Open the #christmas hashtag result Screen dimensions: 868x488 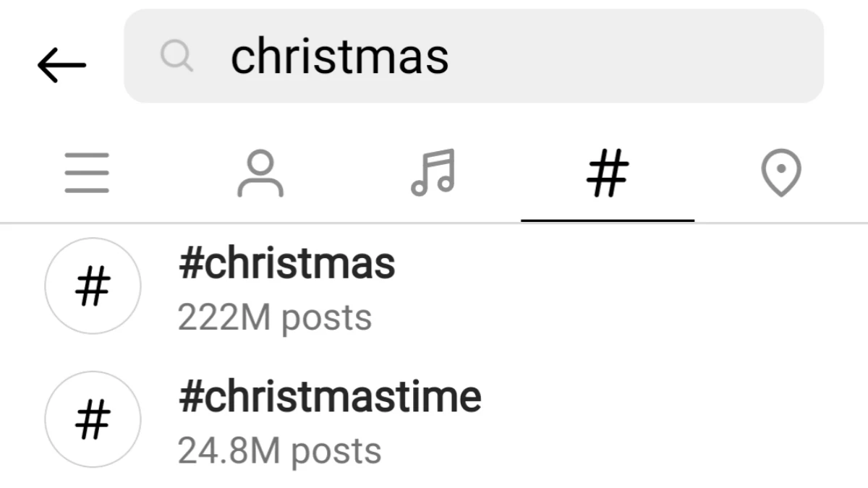pyautogui.click(x=286, y=263)
